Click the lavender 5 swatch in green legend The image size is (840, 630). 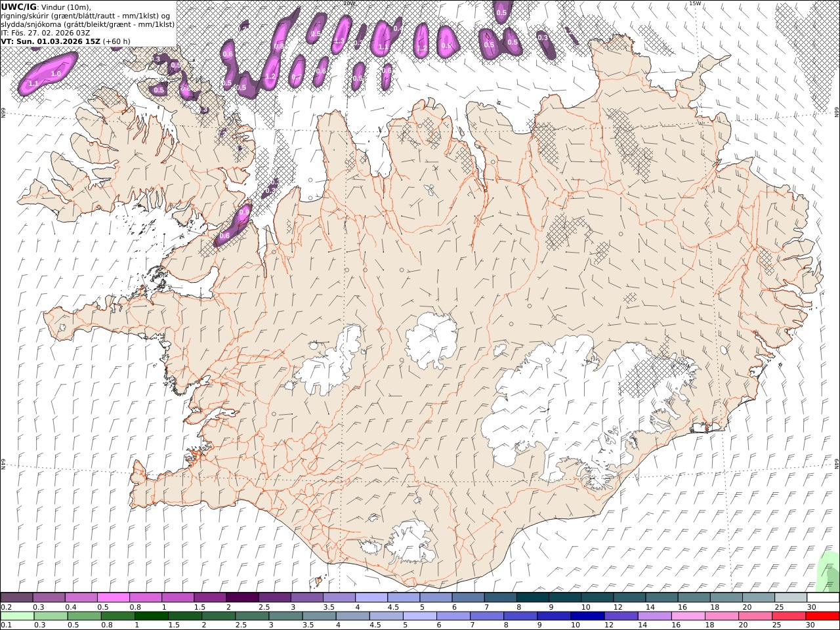tap(420, 616)
